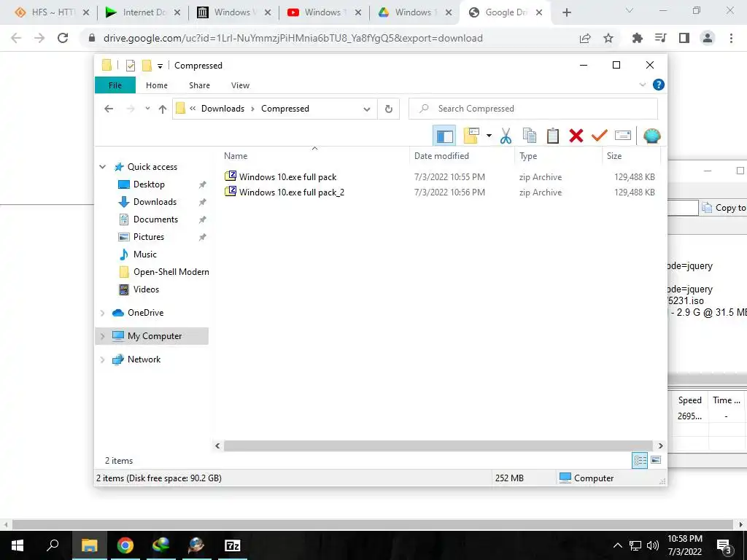Click the red X Delete icon

(576, 136)
